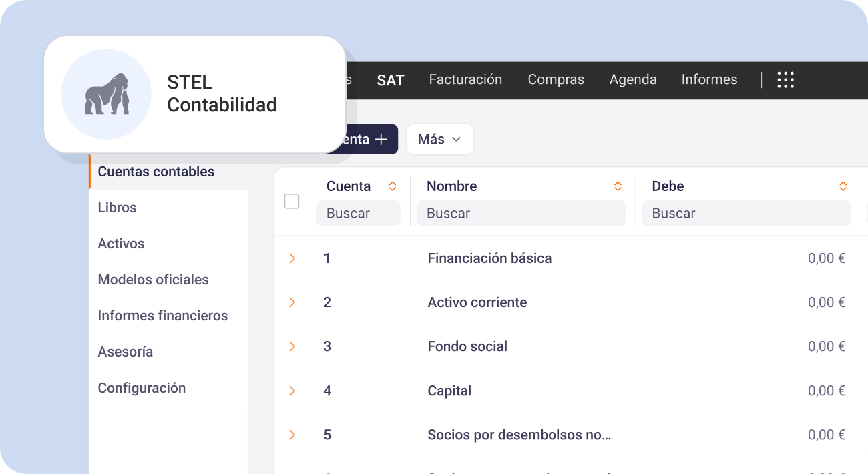
Task: Sort the Nombre column using its arrows icon
Action: [x=618, y=186]
